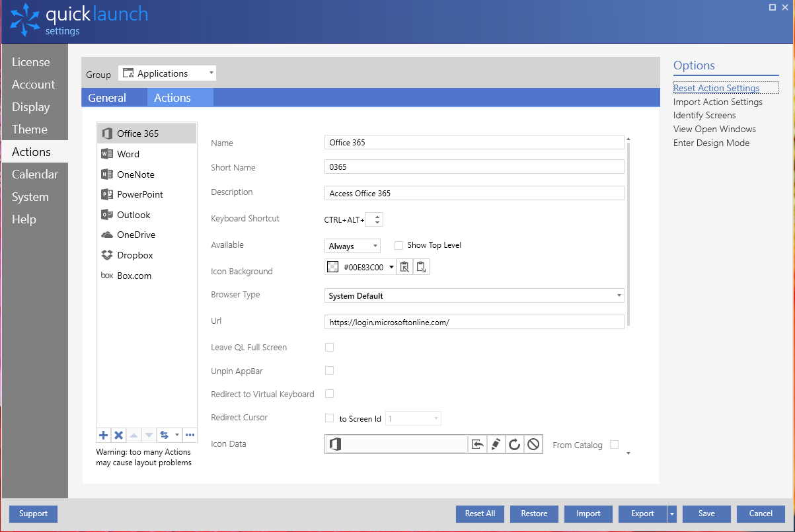Click the Office icon preview in Icon Data
This screenshot has height=532, width=795.
(x=335, y=444)
